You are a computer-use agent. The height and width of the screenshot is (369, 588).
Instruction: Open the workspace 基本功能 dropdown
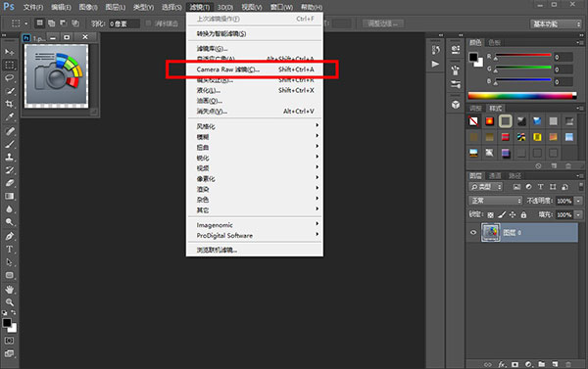(556, 23)
